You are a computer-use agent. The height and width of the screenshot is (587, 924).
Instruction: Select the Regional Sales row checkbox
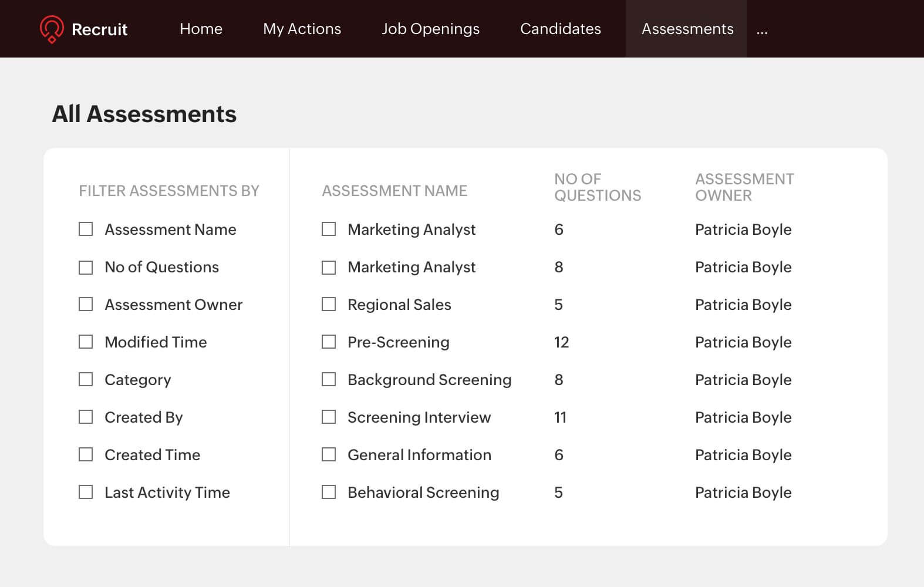click(329, 305)
